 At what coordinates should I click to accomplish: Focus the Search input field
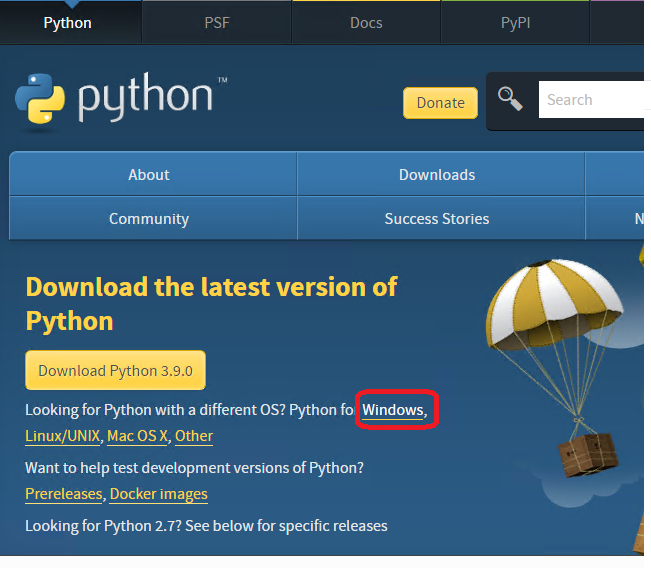click(x=591, y=100)
